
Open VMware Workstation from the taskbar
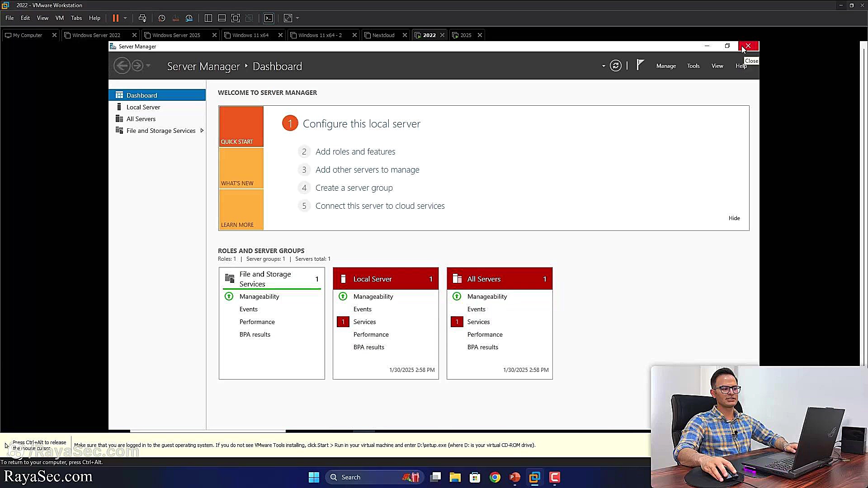535,477
